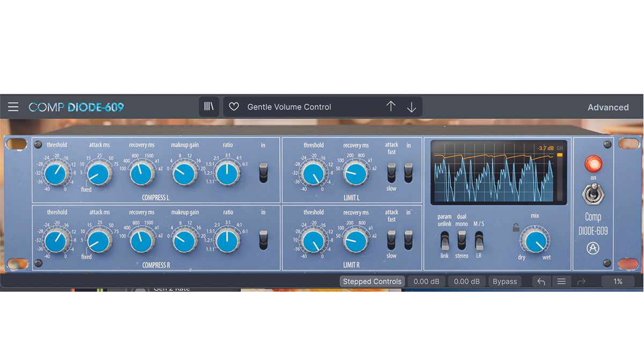Toggle Compress L in switch
644x362 pixels.
point(263,173)
